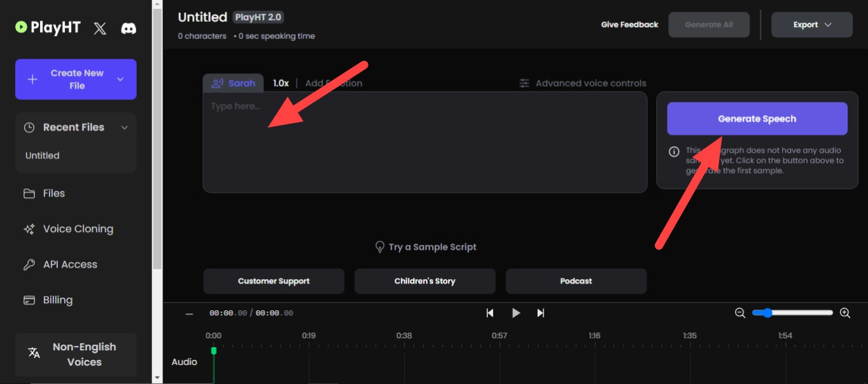This screenshot has height=384, width=868.
Task: Click the PlayHT logo
Action: 47,27
